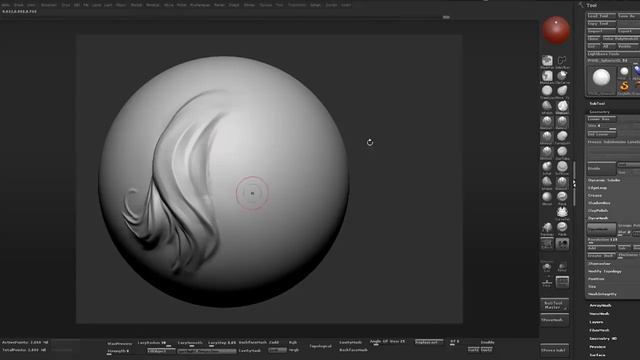This screenshot has height=360, width=640.
Task: Click the Copy Tool button
Action: [x=601, y=23]
